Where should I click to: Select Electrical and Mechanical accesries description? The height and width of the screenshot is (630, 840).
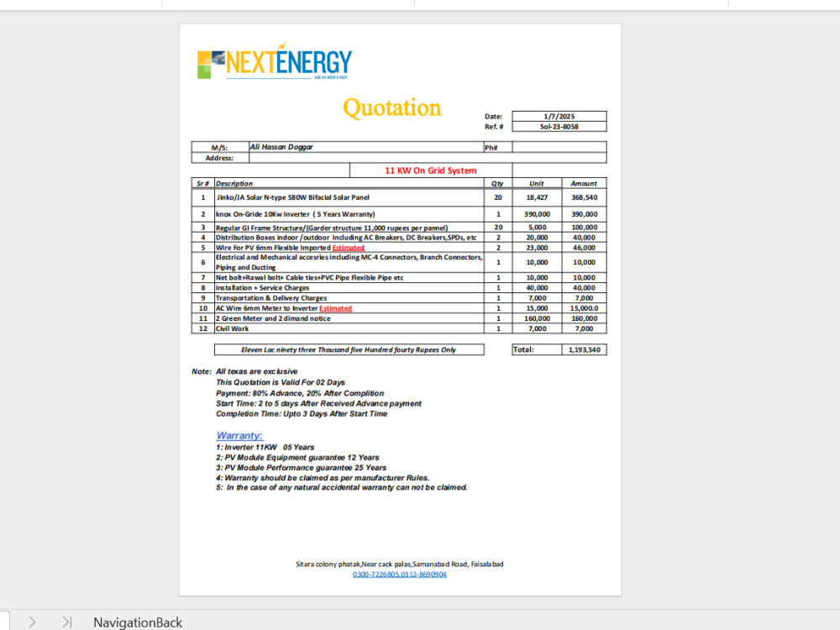tap(349, 262)
